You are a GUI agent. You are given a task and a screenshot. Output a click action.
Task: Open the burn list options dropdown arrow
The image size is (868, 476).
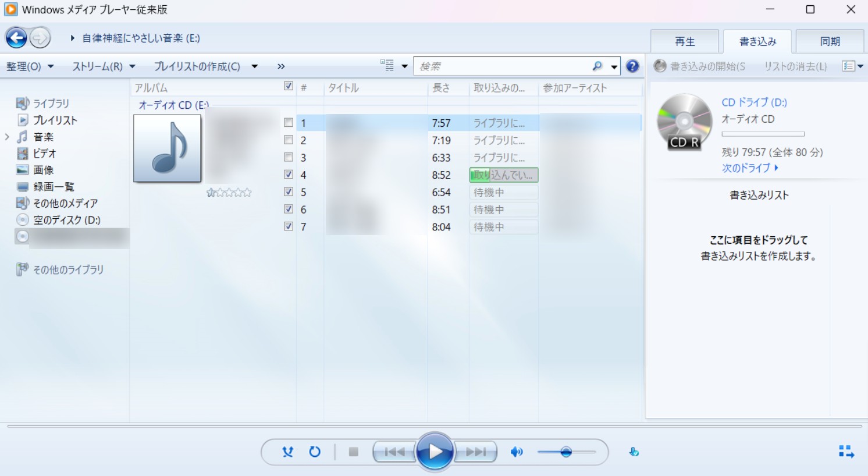click(x=860, y=66)
